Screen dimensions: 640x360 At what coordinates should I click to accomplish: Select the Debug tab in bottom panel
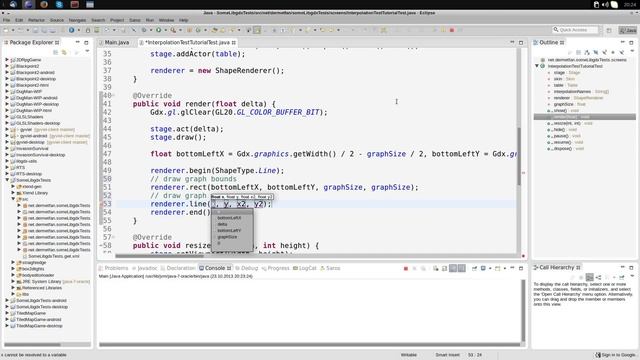pyautogui.click(x=247, y=268)
